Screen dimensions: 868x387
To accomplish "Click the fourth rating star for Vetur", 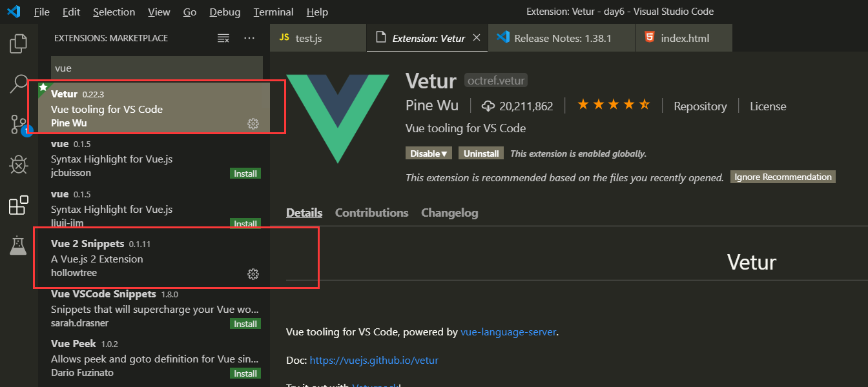I will click(628, 103).
